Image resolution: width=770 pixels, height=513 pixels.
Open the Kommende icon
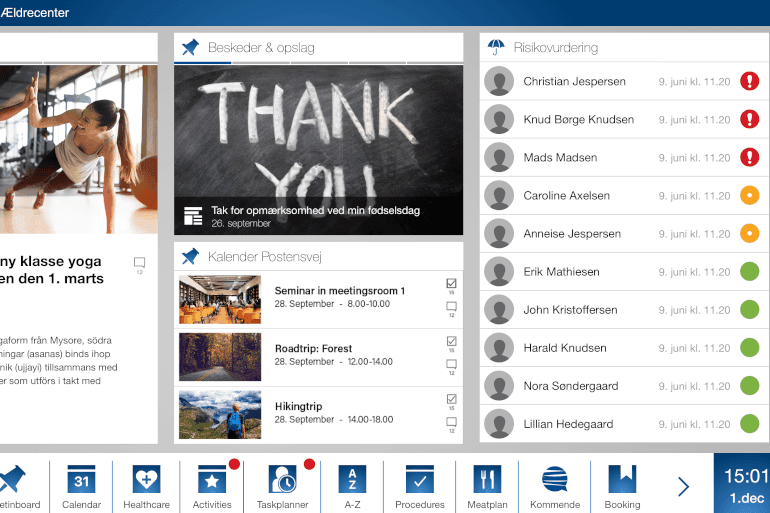tap(555, 481)
